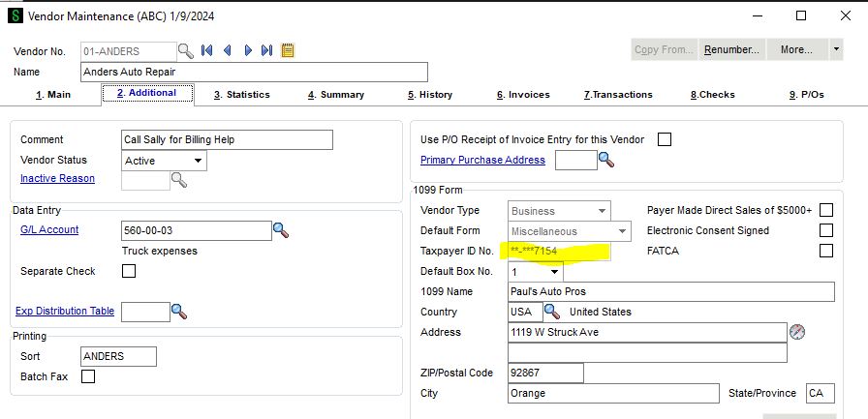Open the Country lookup magnifier
Viewport: 868px width, 419px height.
552,312
